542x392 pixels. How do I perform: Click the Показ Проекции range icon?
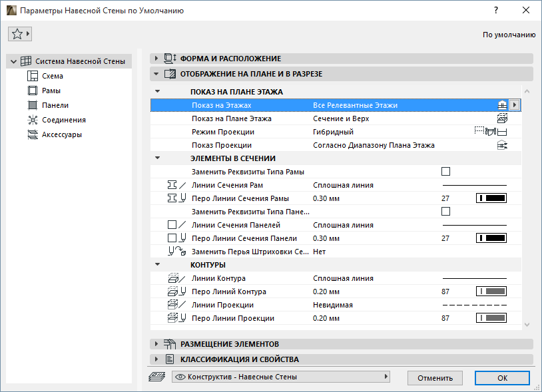(502, 145)
